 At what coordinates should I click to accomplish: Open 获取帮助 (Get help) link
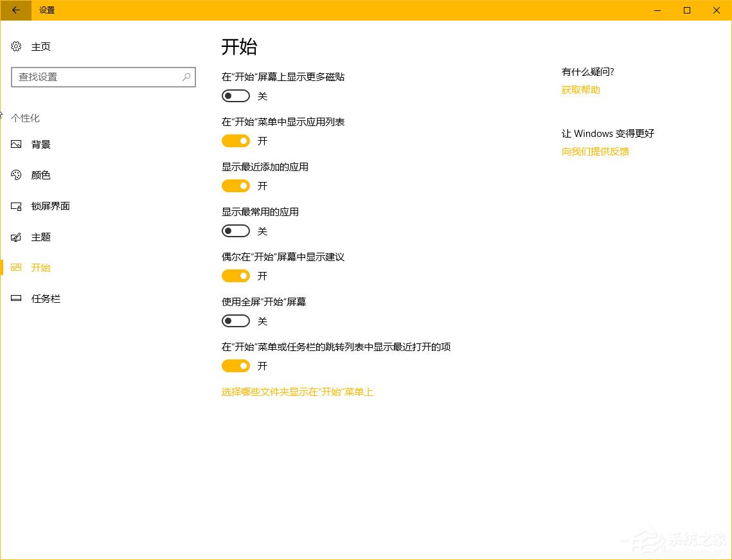pos(580,89)
